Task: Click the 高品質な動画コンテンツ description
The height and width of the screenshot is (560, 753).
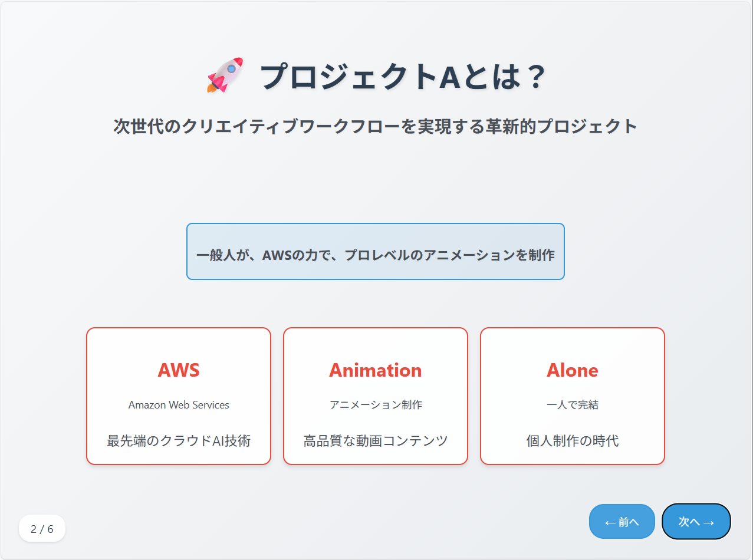Action: point(376,441)
